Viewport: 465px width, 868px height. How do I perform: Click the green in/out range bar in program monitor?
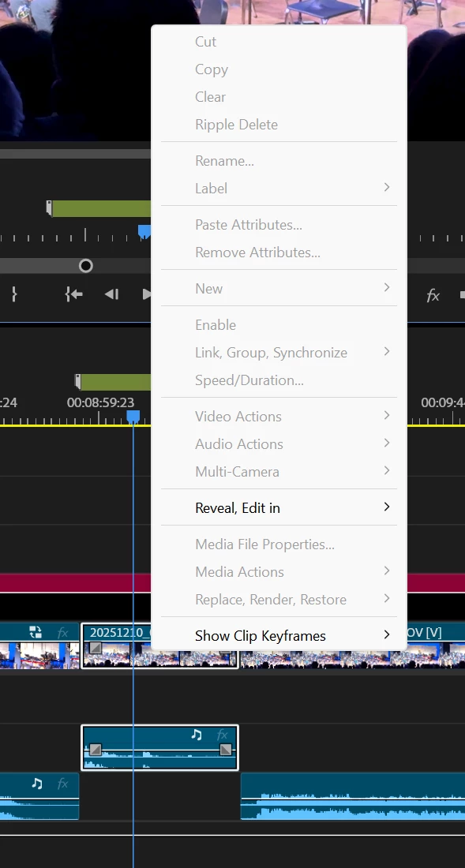click(x=101, y=208)
